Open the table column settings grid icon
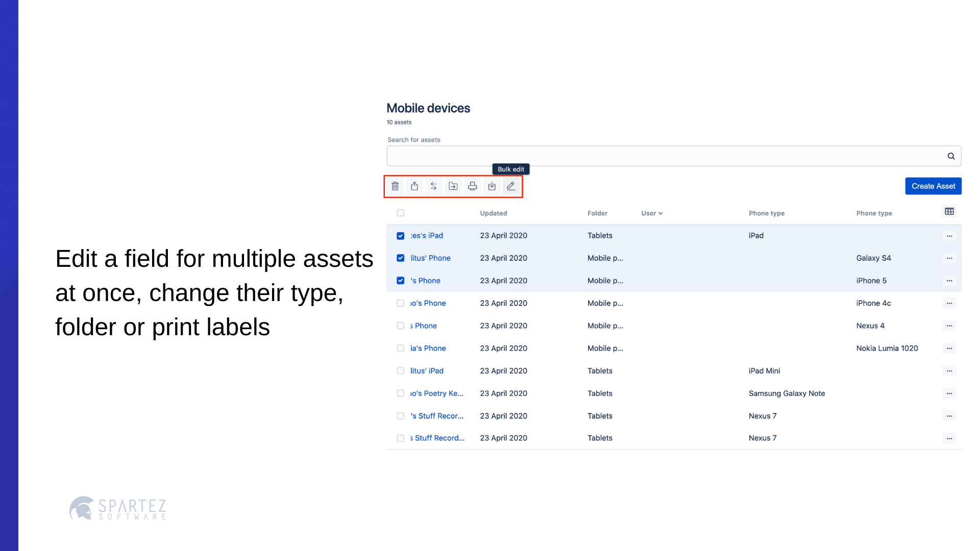 tap(949, 211)
